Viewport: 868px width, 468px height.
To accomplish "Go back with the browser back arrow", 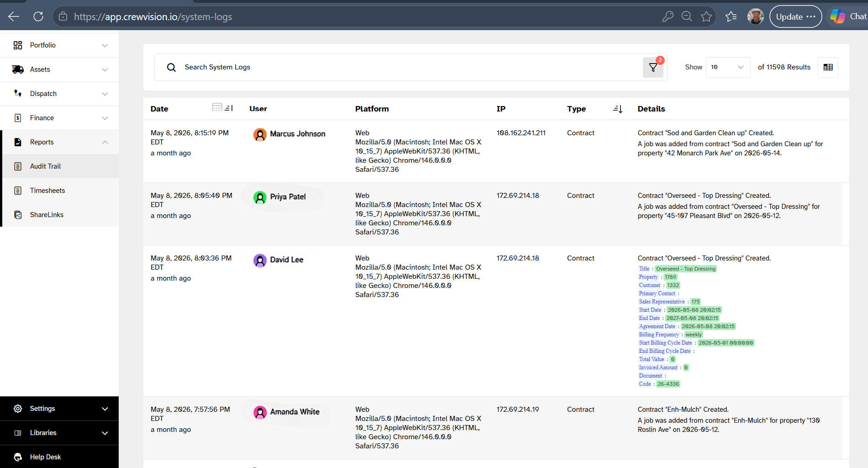I will click(14, 16).
